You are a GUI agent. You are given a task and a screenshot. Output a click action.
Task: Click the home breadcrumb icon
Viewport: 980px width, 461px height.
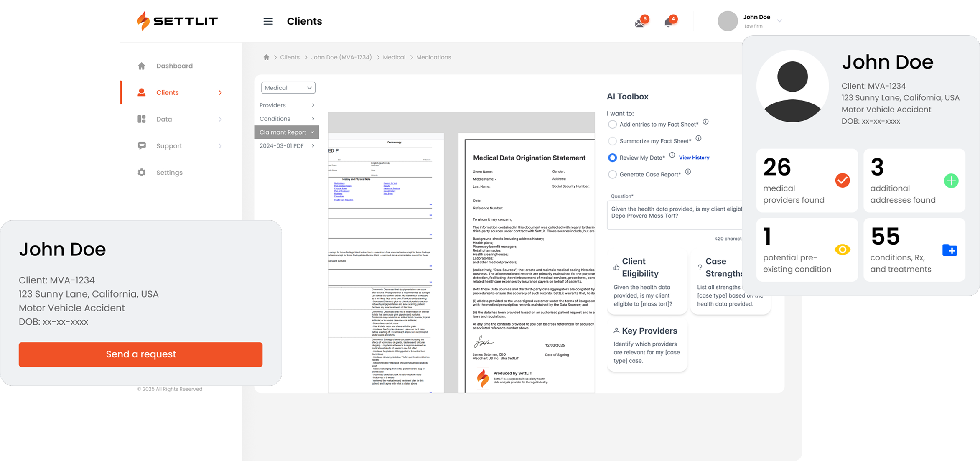click(266, 57)
